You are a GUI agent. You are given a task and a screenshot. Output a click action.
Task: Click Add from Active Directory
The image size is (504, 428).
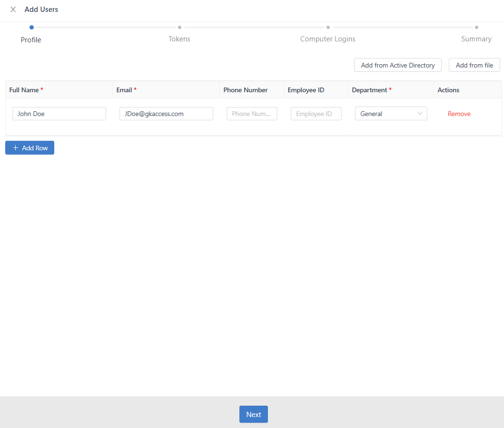[397, 65]
